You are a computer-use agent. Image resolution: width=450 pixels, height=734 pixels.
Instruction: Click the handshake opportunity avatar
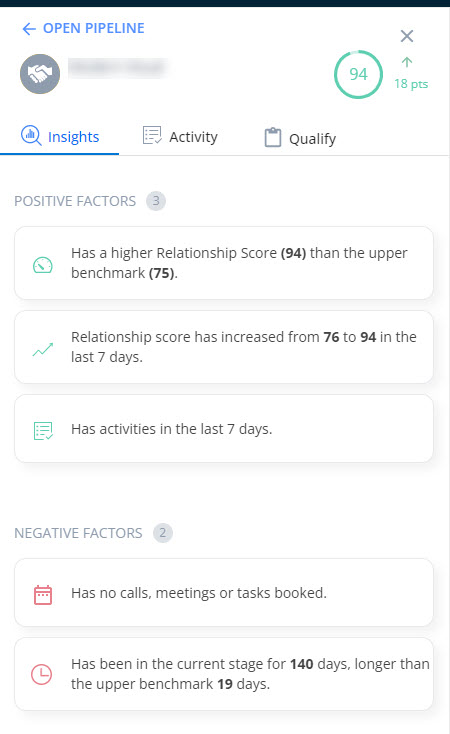point(40,74)
